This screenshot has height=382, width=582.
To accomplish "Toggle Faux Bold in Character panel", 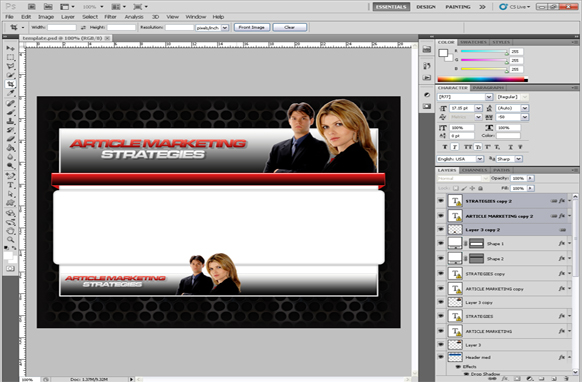I will [445, 147].
